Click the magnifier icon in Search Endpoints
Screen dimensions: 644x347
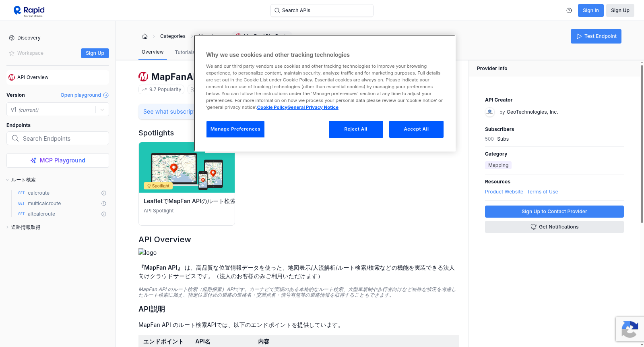click(x=15, y=138)
